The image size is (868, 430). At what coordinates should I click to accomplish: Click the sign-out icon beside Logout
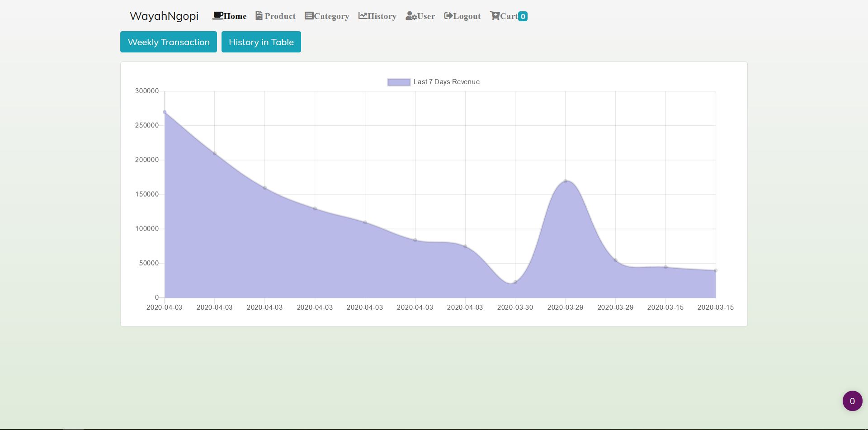click(448, 16)
